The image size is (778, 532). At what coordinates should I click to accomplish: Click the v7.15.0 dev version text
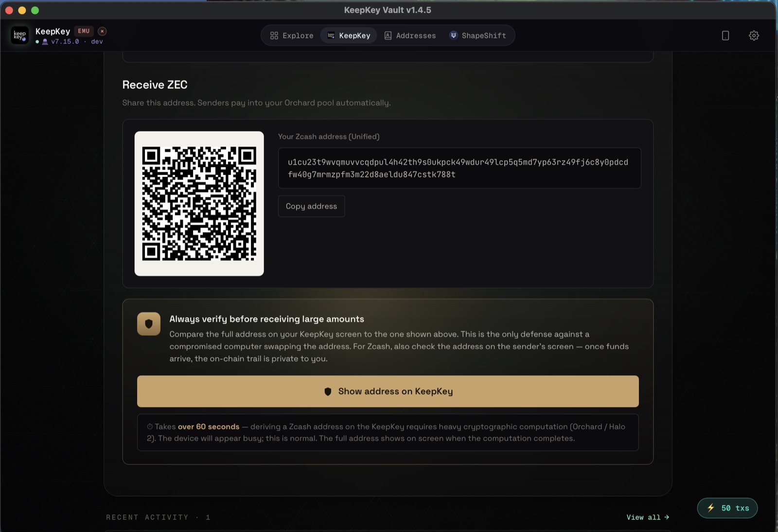click(x=77, y=42)
